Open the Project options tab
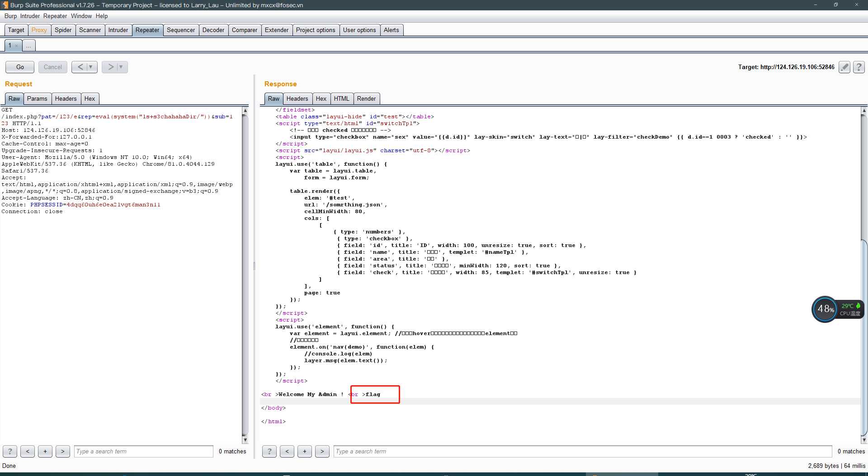Image resolution: width=868 pixels, height=476 pixels. pyautogui.click(x=316, y=30)
